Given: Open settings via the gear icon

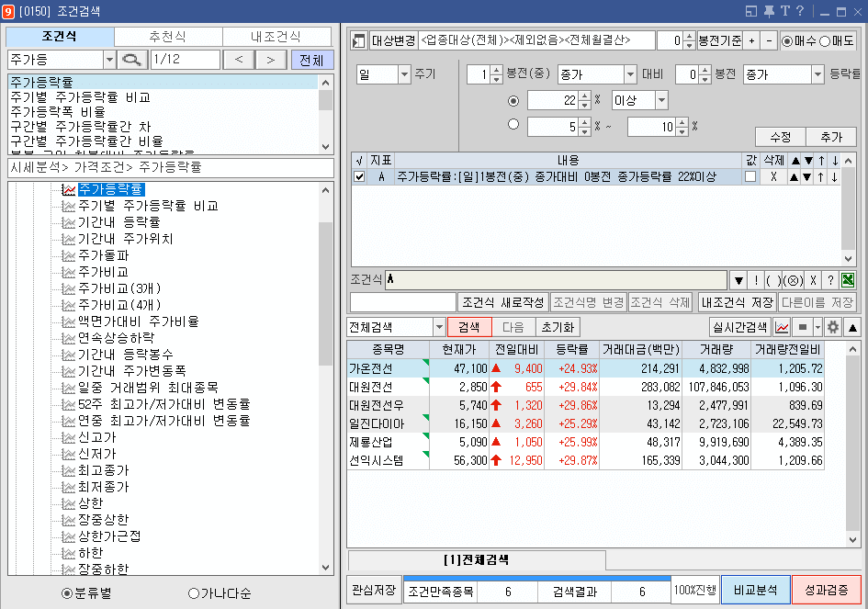Looking at the screenshot, I should (x=832, y=327).
